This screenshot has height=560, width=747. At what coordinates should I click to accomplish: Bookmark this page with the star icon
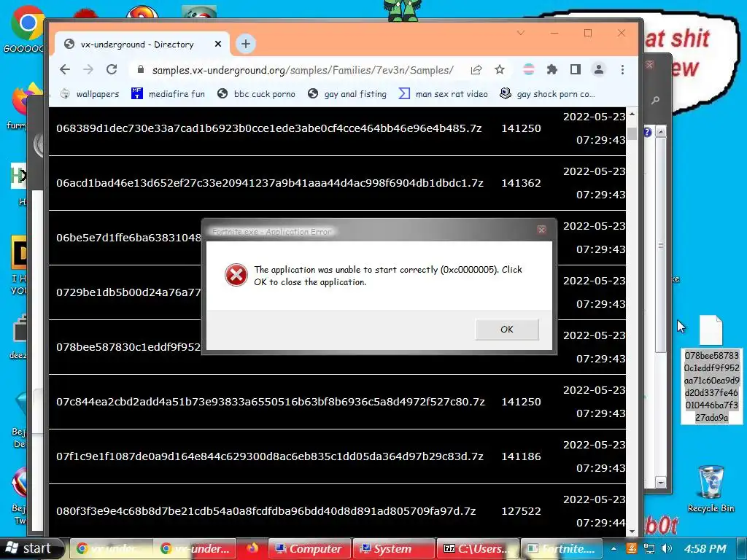499,69
